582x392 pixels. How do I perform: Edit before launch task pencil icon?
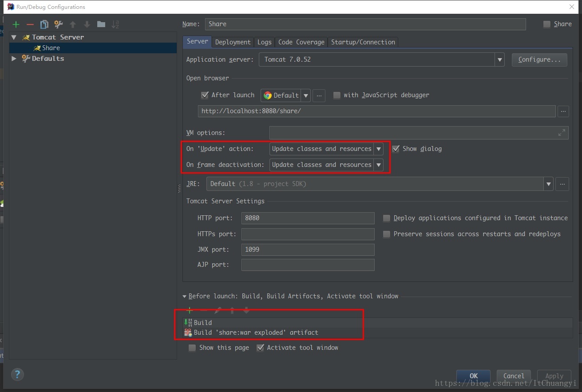(x=218, y=310)
